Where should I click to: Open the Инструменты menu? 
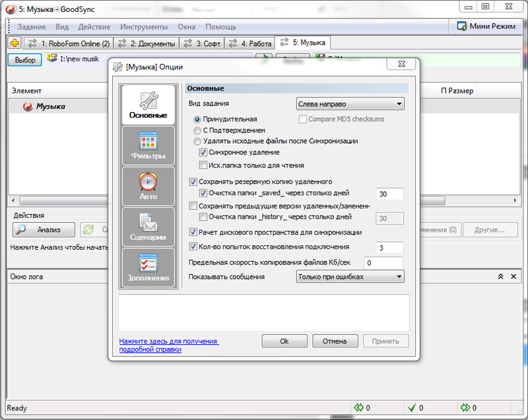[x=144, y=27]
